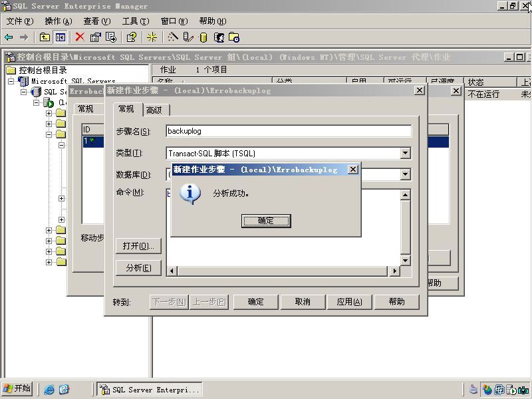Click the 取消 button
The width and height of the screenshot is (532, 399).
303,302
